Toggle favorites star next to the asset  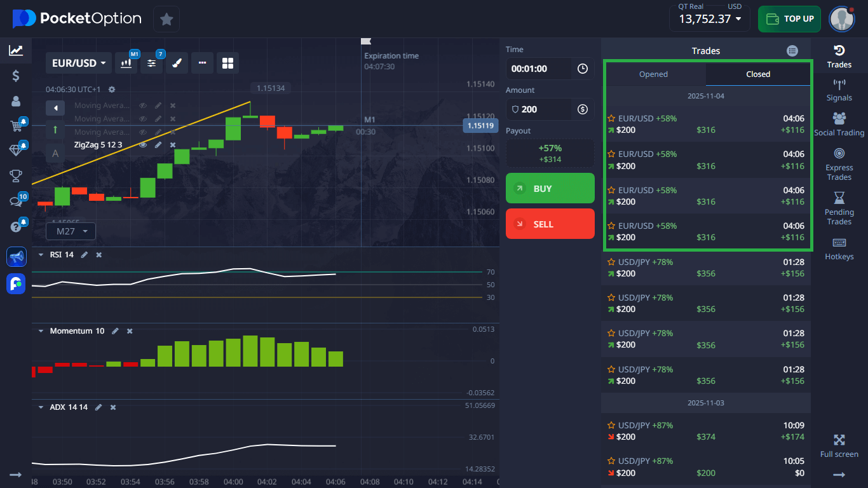(x=166, y=19)
